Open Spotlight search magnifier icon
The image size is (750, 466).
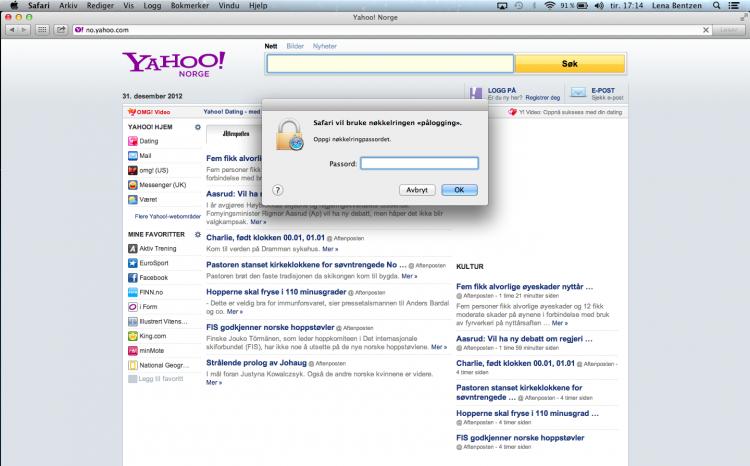[716, 6]
